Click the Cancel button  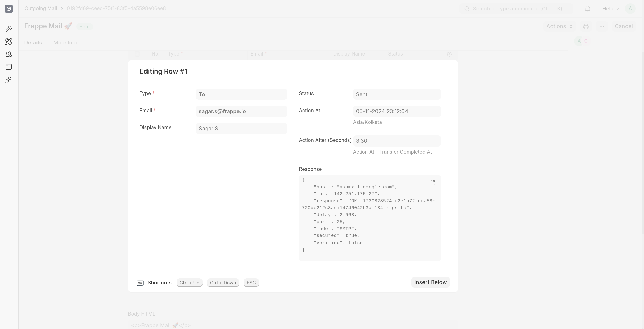click(624, 26)
